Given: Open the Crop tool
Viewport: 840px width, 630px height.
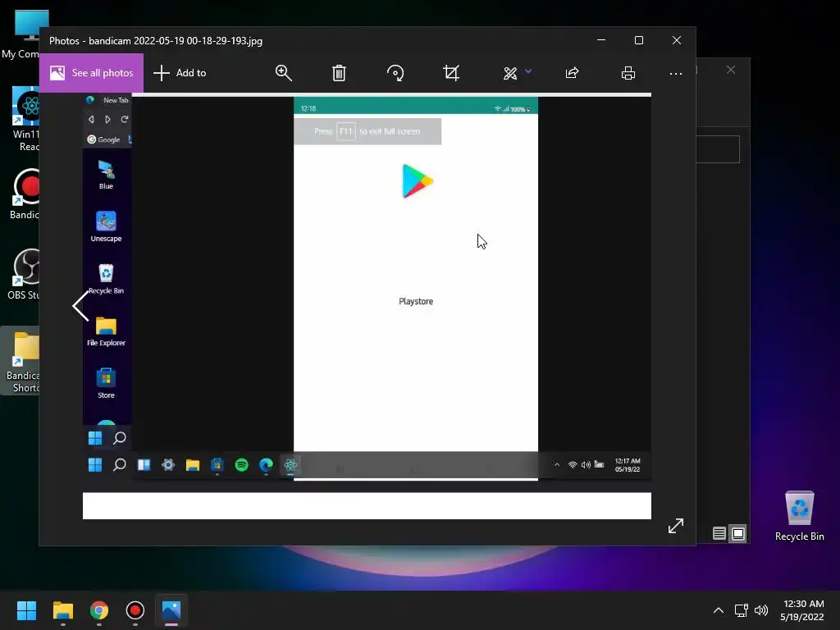Looking at the screenshot, I should click(451, 73).
